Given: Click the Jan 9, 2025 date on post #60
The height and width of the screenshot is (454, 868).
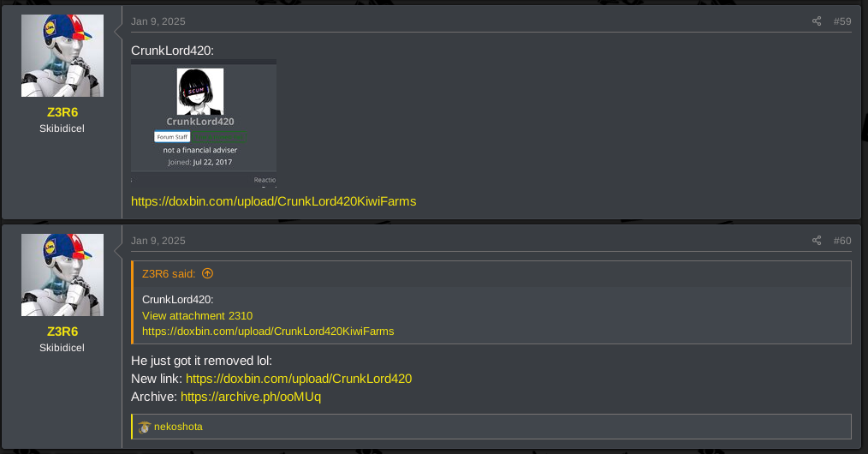Looking at the screenshot, I should click(x=158, y=241).
